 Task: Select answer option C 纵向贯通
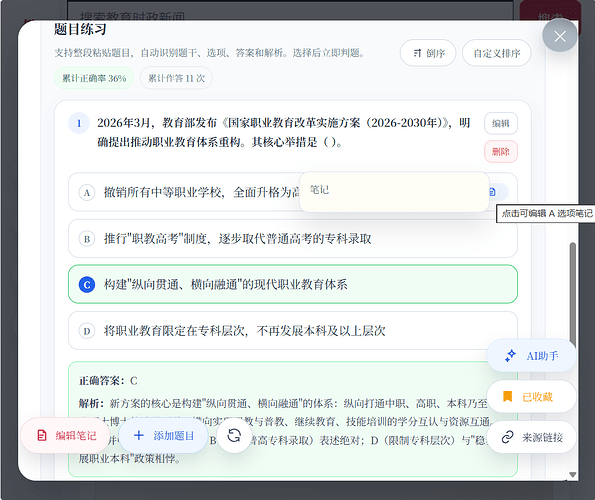[293, 284]
